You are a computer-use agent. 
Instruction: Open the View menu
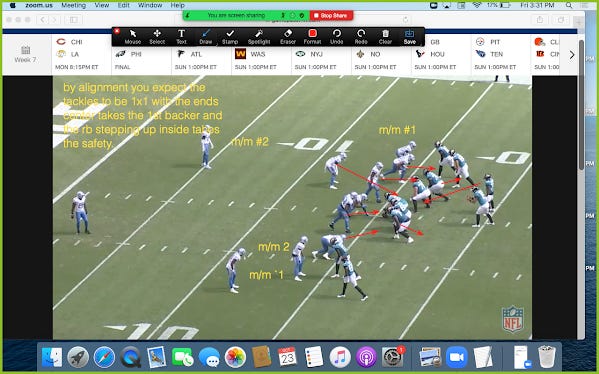(x=102, y=5)
